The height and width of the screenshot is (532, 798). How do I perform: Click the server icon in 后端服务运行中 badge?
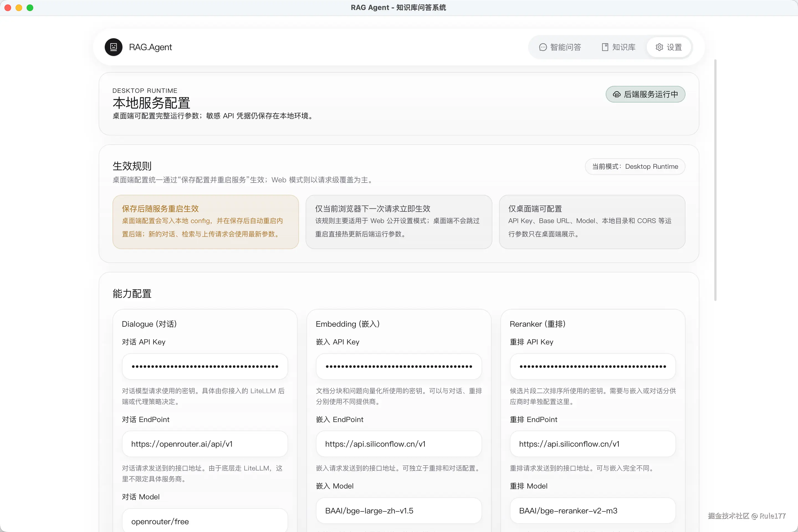617,94
